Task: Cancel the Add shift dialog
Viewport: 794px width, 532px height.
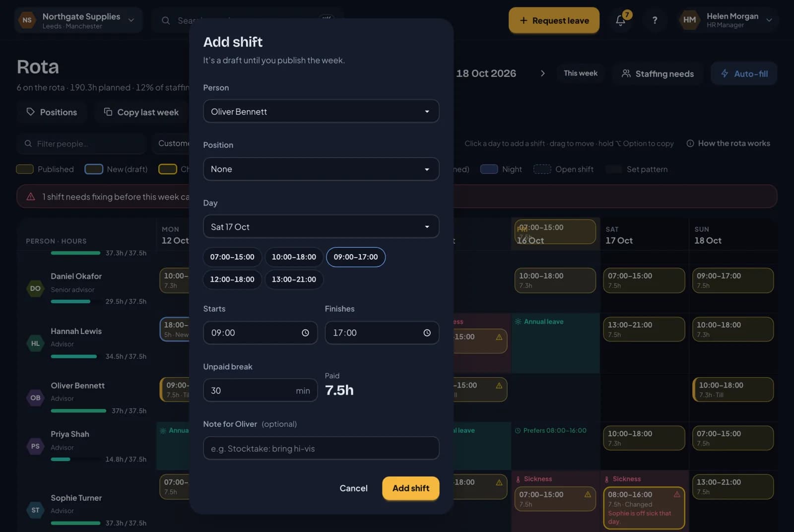Action: (x=353, y=488)
